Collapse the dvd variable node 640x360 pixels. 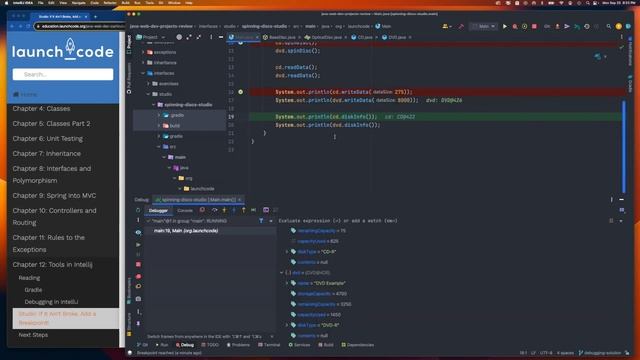(x=282, y=273)
